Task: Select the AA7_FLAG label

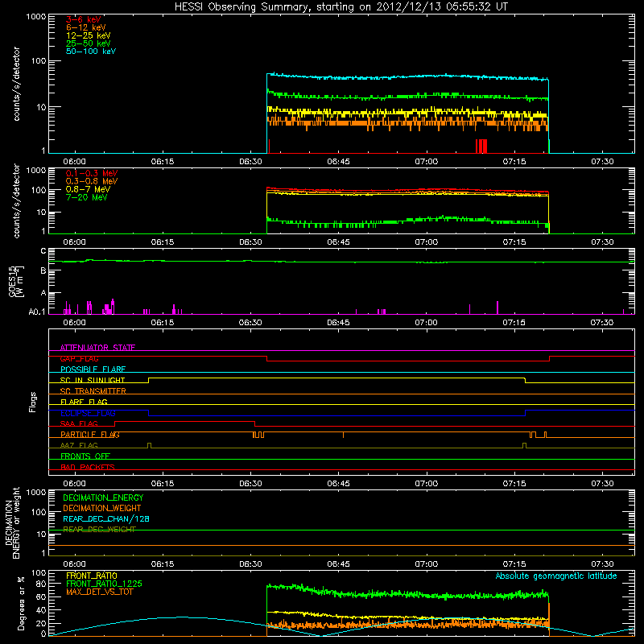Action: 79,445
